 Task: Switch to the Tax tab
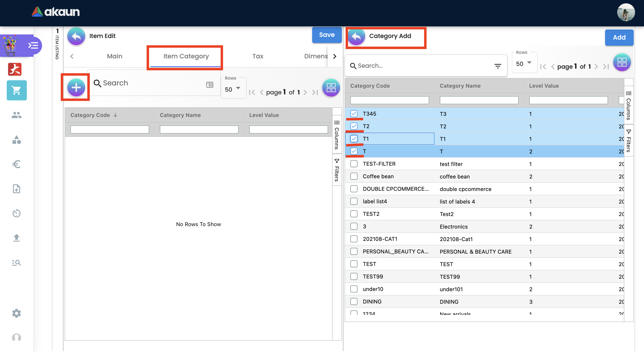(x=258, y=56)
